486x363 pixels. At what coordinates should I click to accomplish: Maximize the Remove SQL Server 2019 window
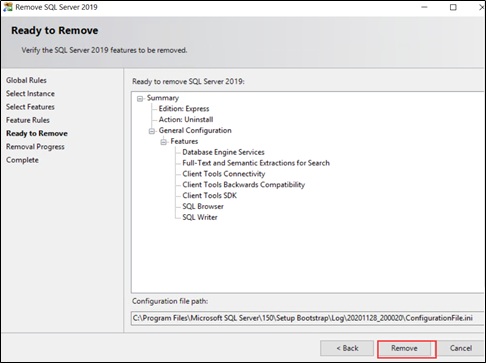(453, 7)
